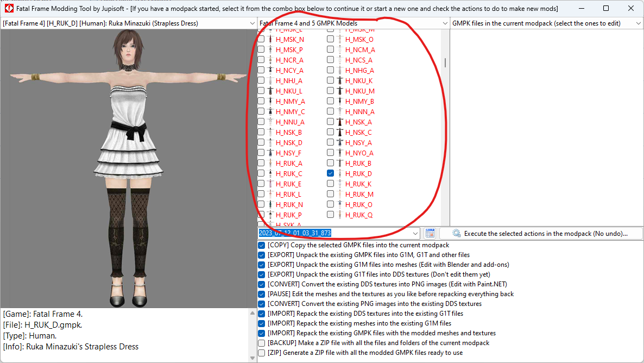Click the H_RUK_E model thumbnail icon

pos(270,184)
